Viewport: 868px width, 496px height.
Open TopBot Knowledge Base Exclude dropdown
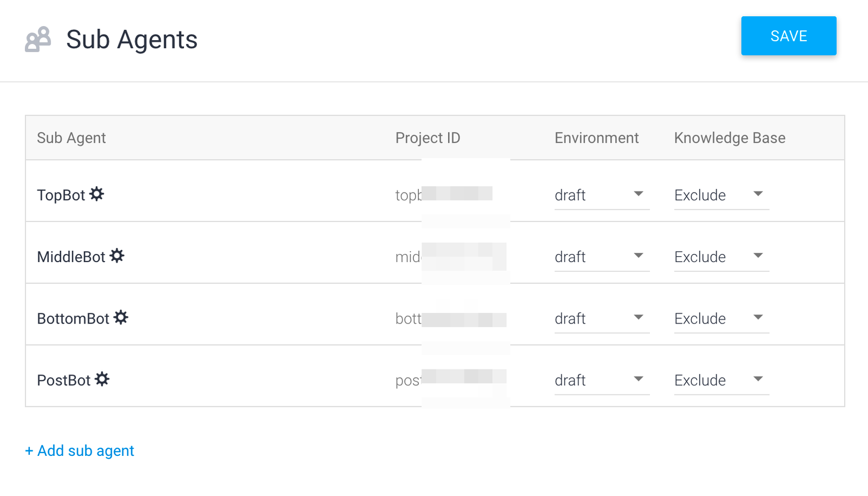point(722,195)
